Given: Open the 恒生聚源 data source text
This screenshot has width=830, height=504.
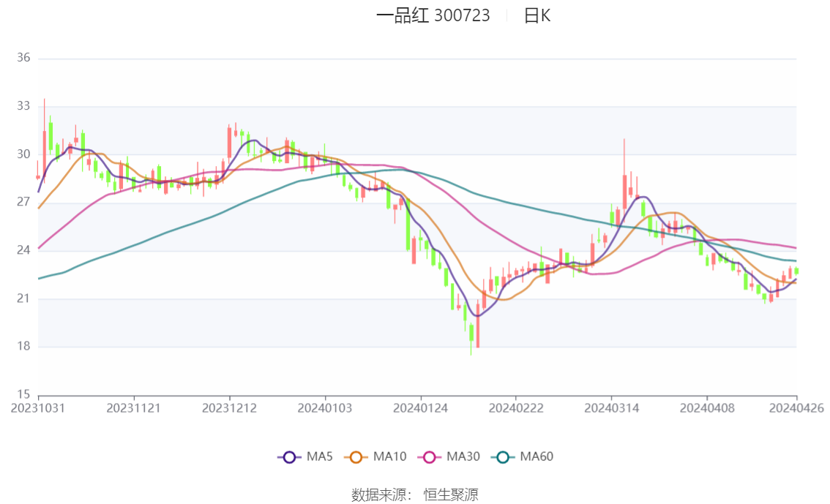Looking at the screenshot, I should [451, 494].
